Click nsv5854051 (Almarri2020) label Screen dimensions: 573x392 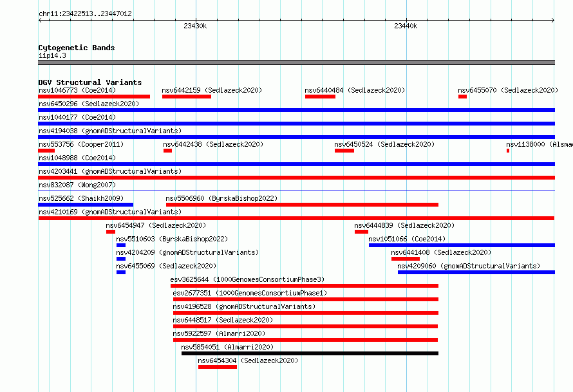click(227, 347)
